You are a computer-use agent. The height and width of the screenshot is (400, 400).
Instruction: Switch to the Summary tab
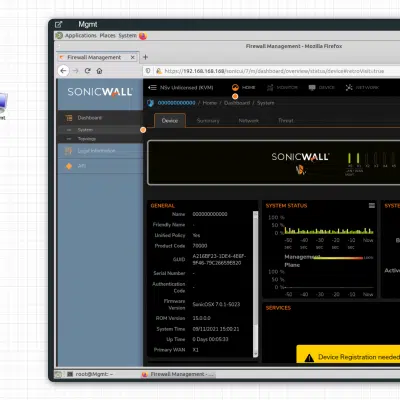coord(208,121)
